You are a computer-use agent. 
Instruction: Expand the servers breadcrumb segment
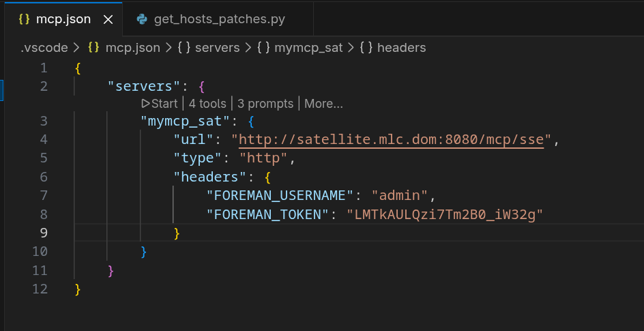217,48
